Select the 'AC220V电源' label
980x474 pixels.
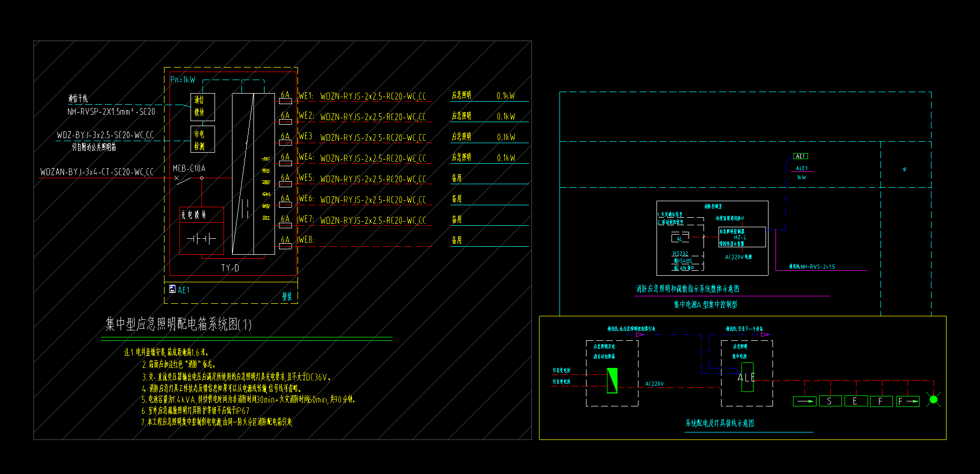pyautogui.click(x=738, y=257)
